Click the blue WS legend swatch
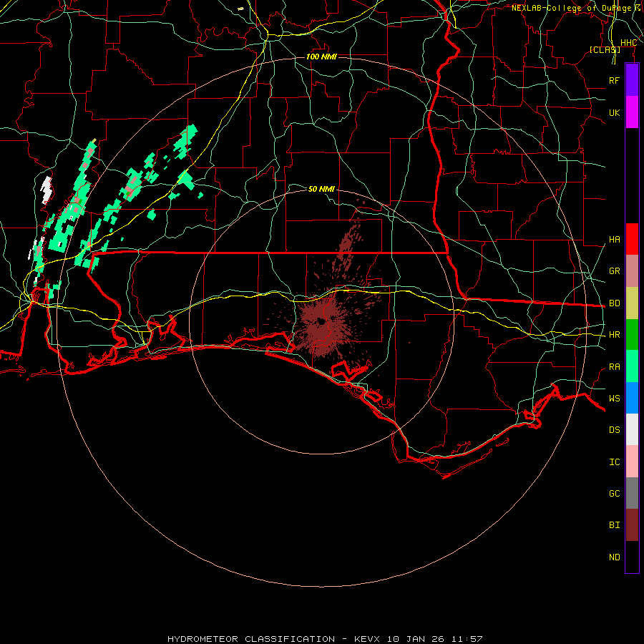 [632, 398]
